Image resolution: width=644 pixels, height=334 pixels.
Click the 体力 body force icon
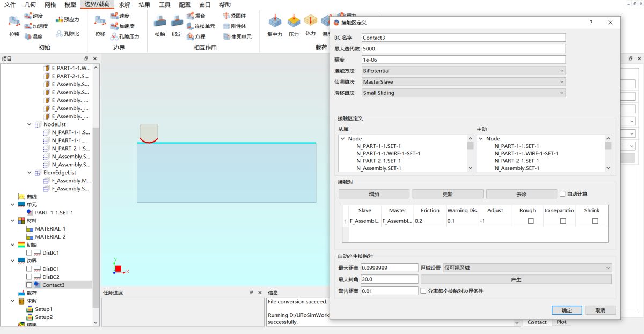click(310, 20)
